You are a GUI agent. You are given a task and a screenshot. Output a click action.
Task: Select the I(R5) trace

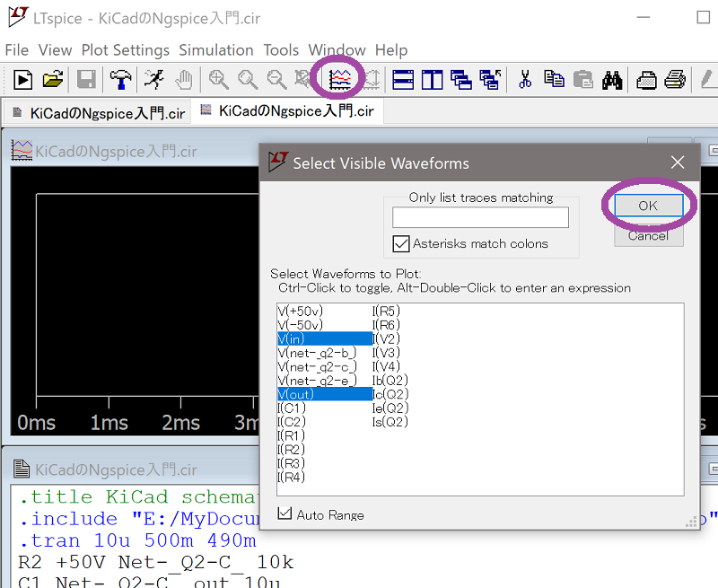coord(386,312)
